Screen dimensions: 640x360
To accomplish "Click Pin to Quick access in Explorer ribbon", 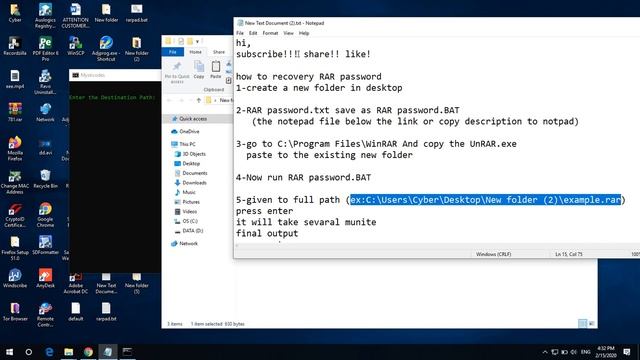I will pos(177,72).
